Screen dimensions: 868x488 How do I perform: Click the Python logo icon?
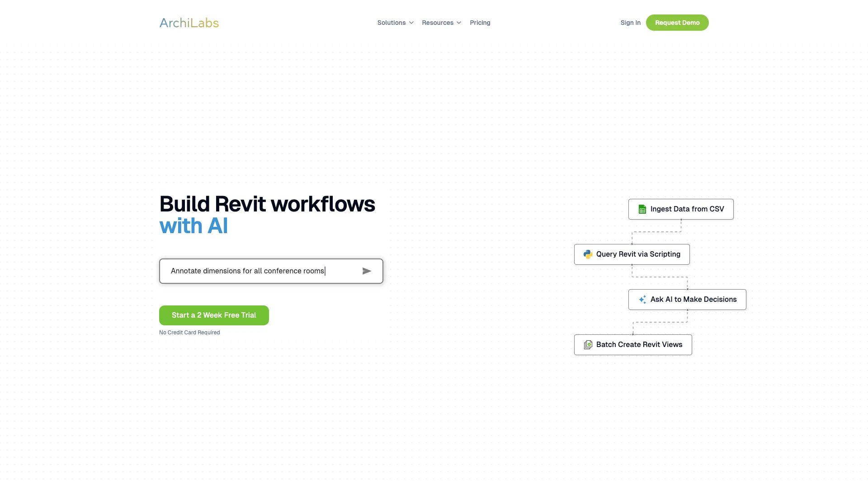588,254
